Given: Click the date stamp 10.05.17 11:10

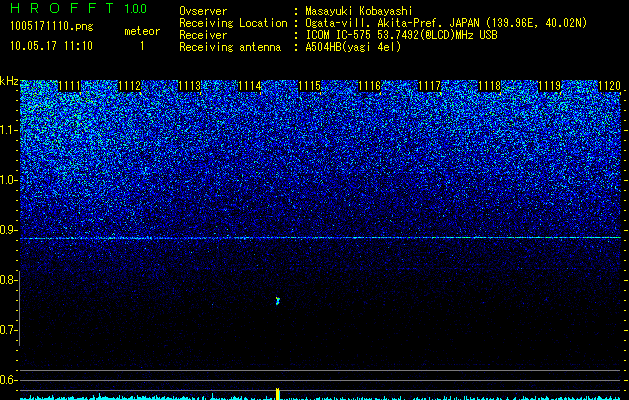Looking at the screenshot, I should click(51, 46).
